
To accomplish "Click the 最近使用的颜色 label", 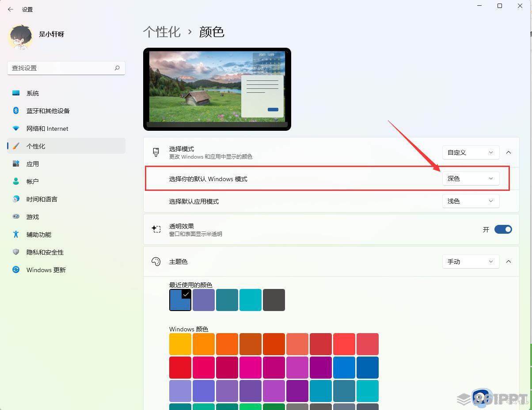I will [191, 285].
